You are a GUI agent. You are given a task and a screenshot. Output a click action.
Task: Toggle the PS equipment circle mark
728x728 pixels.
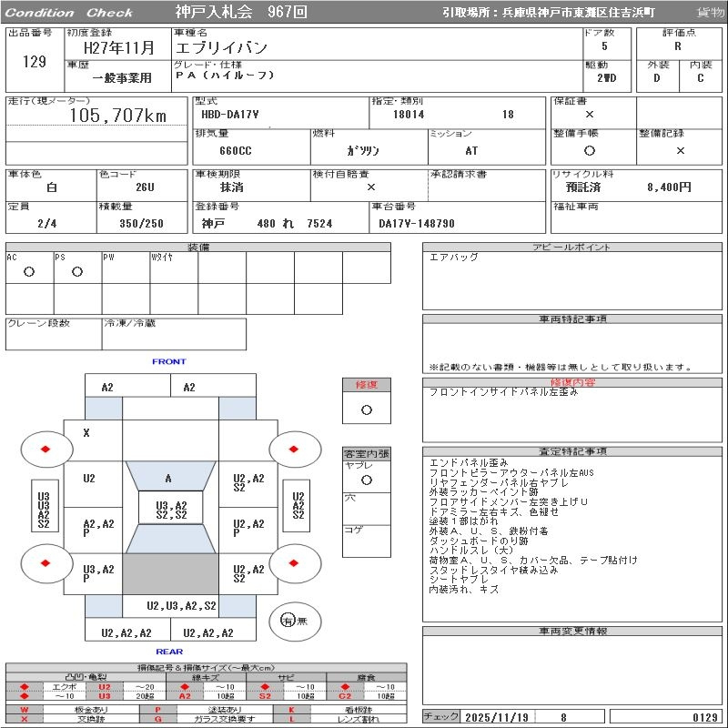pos(77,271)
